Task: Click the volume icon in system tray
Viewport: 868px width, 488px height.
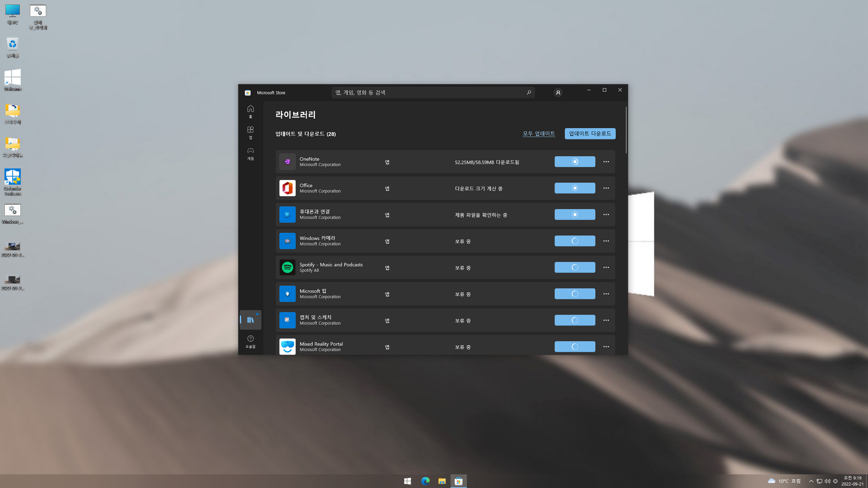Action: [x=827, y=481]
